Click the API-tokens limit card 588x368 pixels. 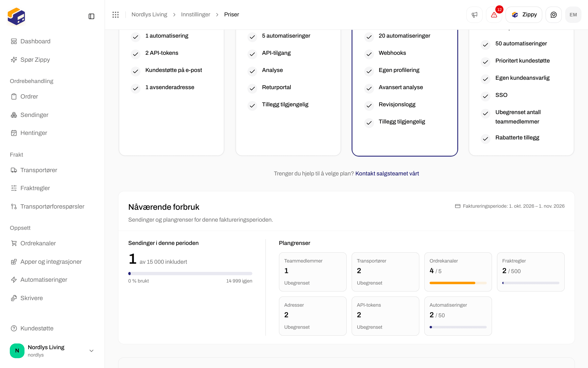[385, 316]
